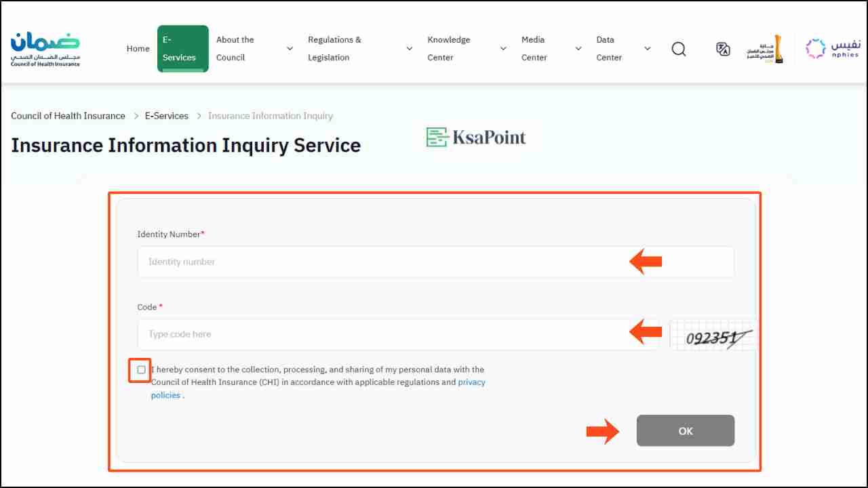
Task: Focus the Identity number input field
Action: pos(380,262)
